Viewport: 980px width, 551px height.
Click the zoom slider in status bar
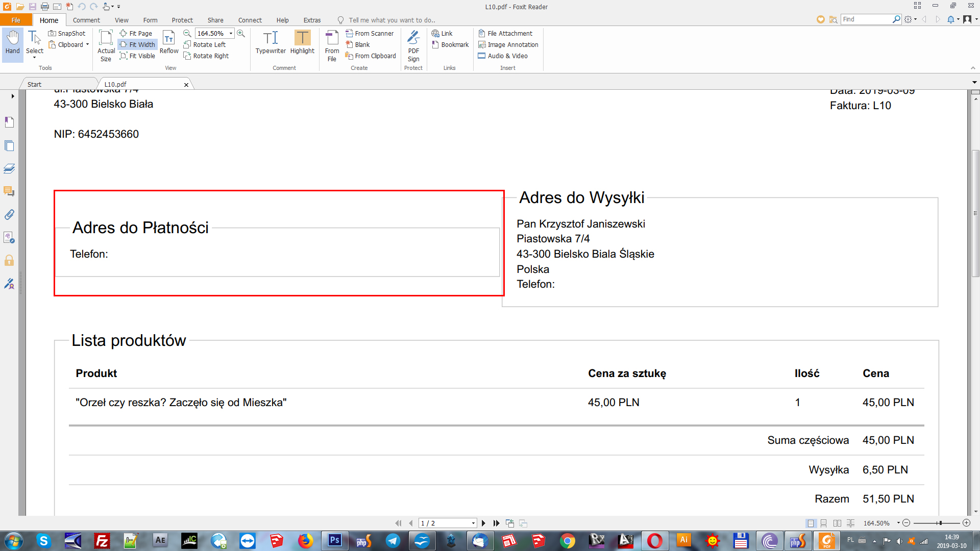[x=939, y=523]
